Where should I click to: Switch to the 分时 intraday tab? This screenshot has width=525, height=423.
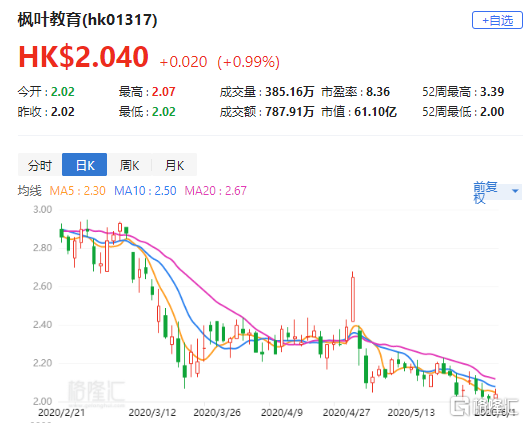coord(40,165)
